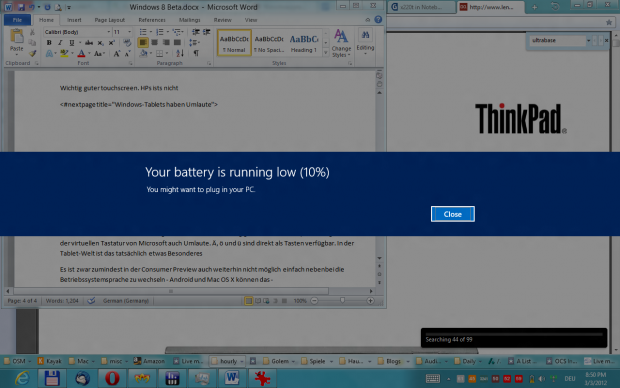Click the Shrink Font icon
The image size is (620, 388).
(127, 53)
